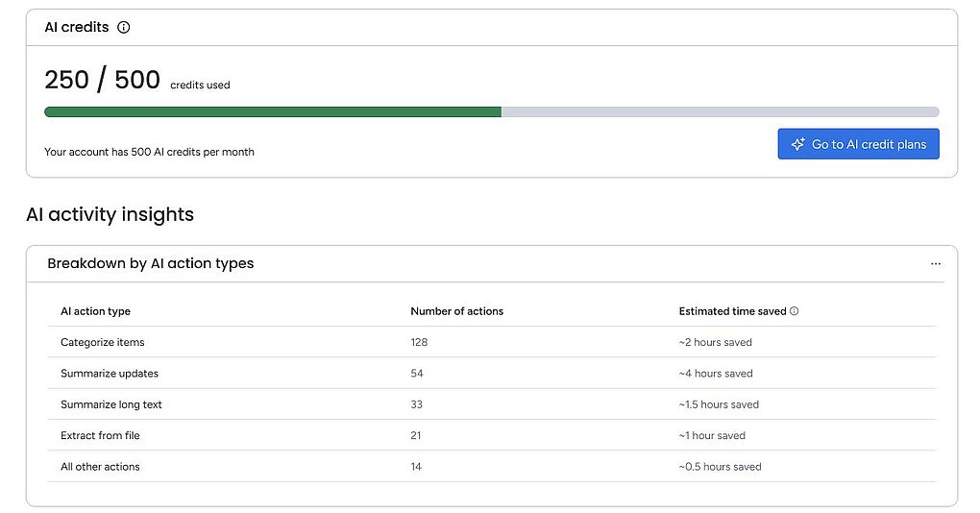Go to AI credit plans

858,144
